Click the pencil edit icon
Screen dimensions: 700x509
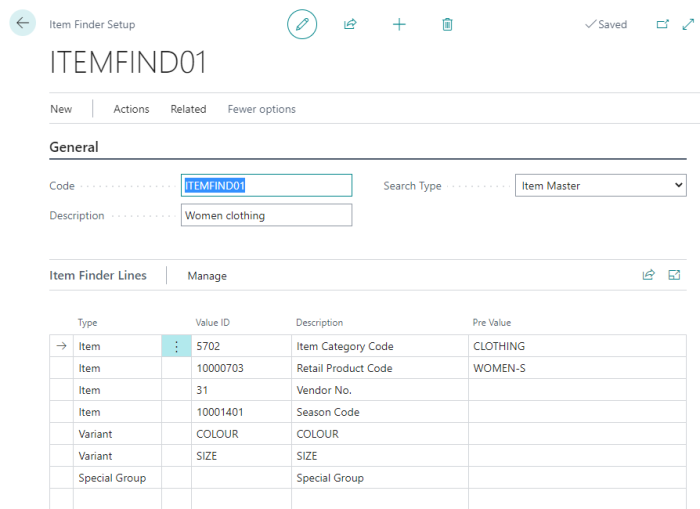(x=302, y=24)
